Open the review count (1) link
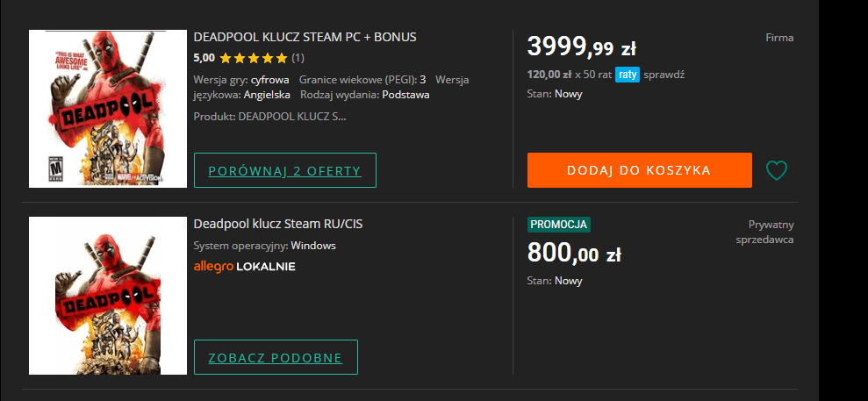868x401 pixels. [298, 59]
